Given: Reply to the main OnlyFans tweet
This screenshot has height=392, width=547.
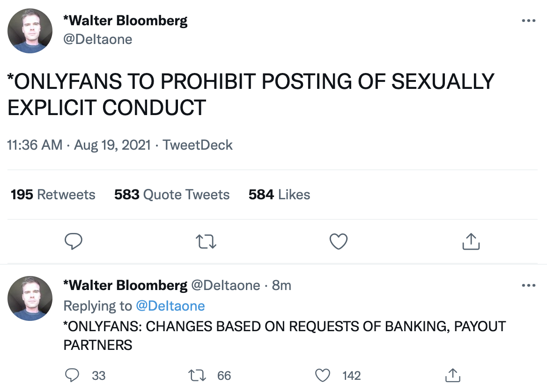Looking at the screenshot, I should (x=73, y=241).
